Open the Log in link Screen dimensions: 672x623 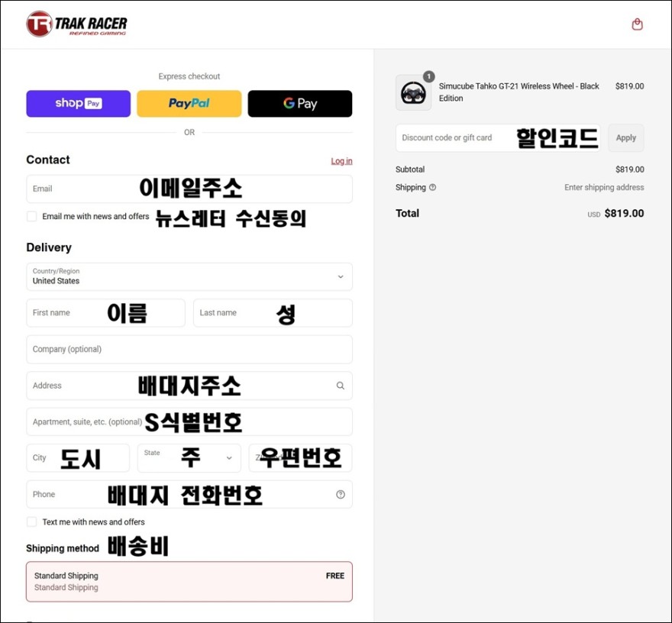[x=341, y=160]
